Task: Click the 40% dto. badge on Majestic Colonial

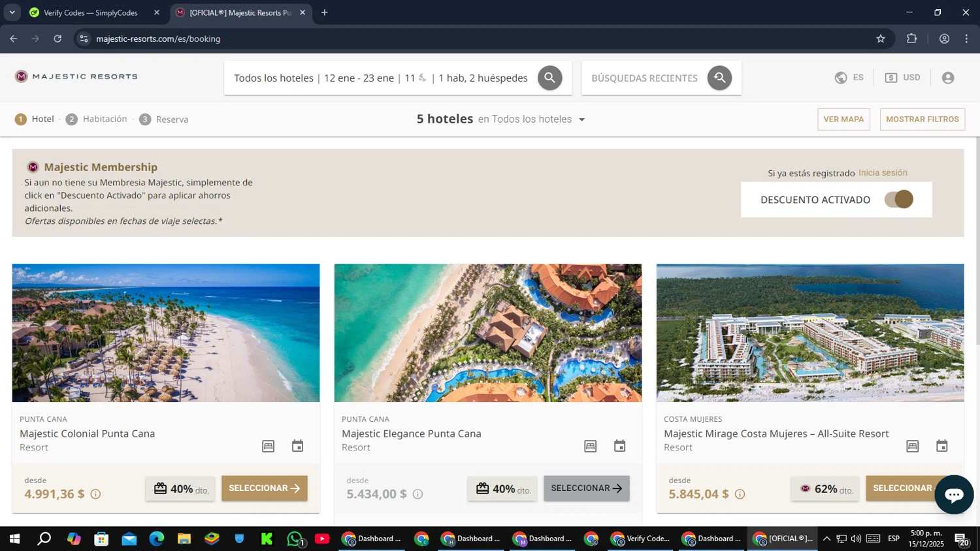Action: click(180, 489)
